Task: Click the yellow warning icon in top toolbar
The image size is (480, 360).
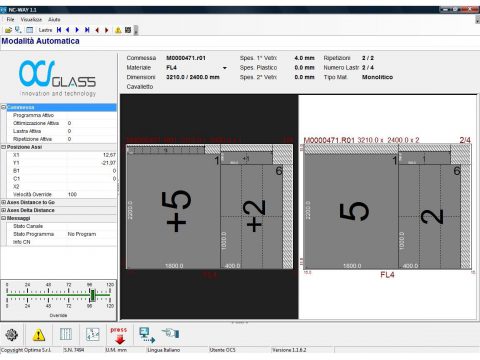Action: click(x=118, y=30)
